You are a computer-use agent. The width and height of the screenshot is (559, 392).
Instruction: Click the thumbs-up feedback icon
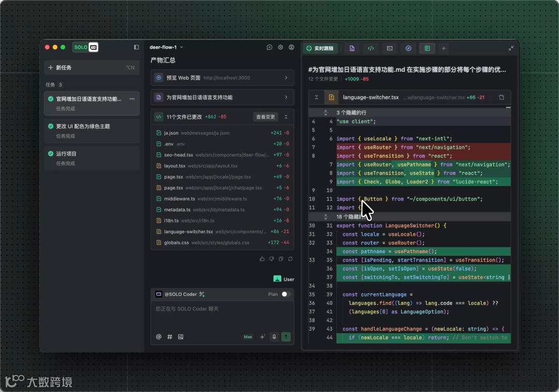point(262,259)
